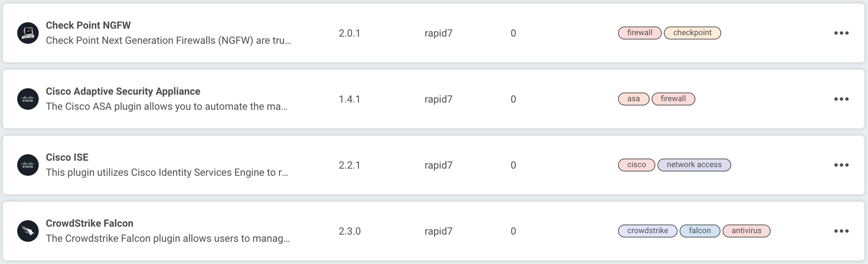
Task: Select the checkpoint tag
Action: click(692, 33)
